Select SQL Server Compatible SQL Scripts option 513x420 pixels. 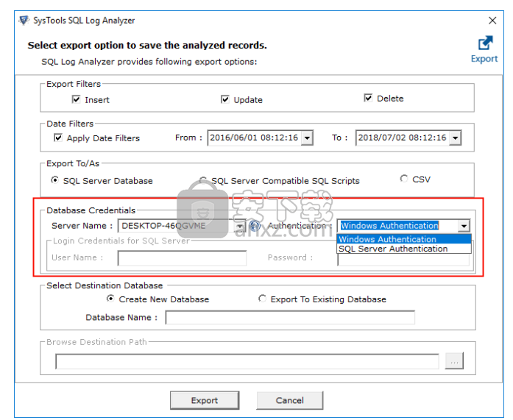tap(203, 180)
